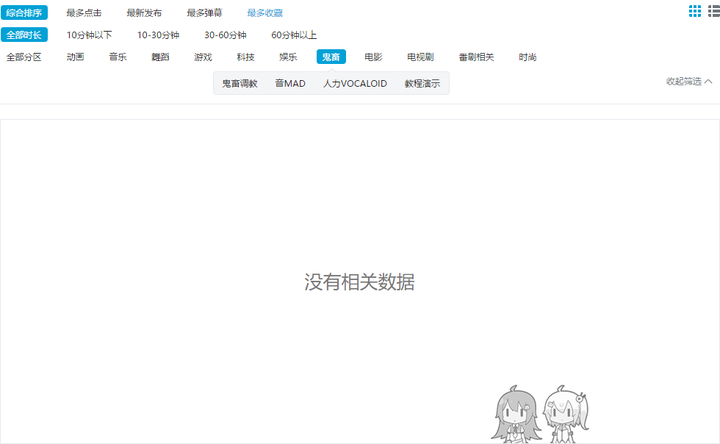Viewport: 720px width, 444px height.
Task: Open the 游戏 category
Action: coord(203,57)
